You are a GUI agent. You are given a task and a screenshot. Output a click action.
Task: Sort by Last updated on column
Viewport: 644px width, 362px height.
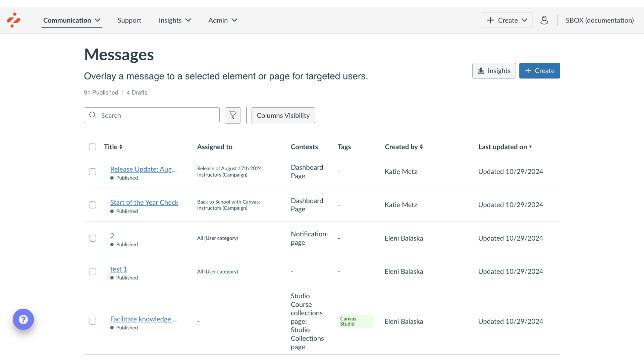pos(505,147)
